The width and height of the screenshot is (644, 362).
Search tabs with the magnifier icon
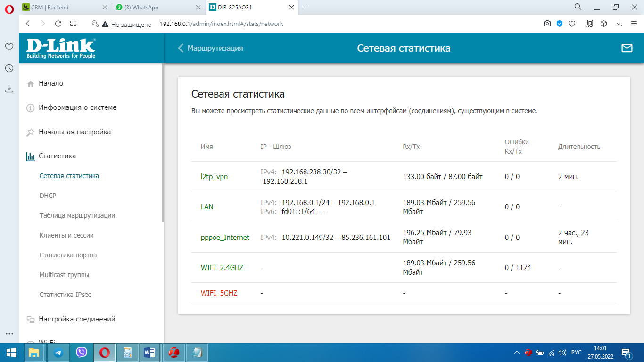click(578, 7)
